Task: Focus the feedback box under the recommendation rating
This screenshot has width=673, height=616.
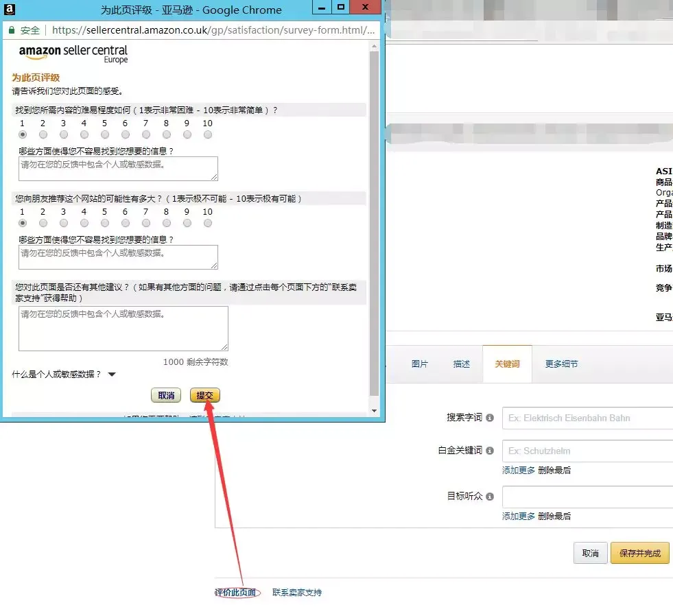Action: [118, 257]
